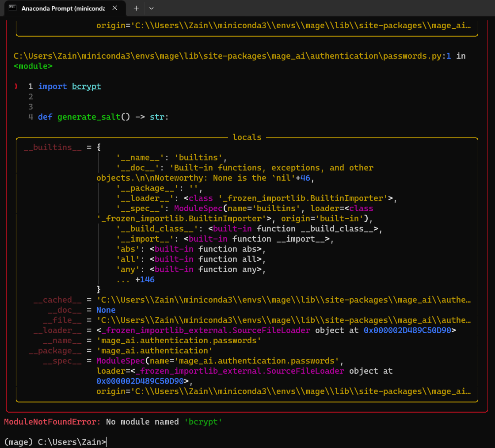Open the new tab dropdown chevron
The width and height of the screenshot is (495, 448).
(152, 8)
